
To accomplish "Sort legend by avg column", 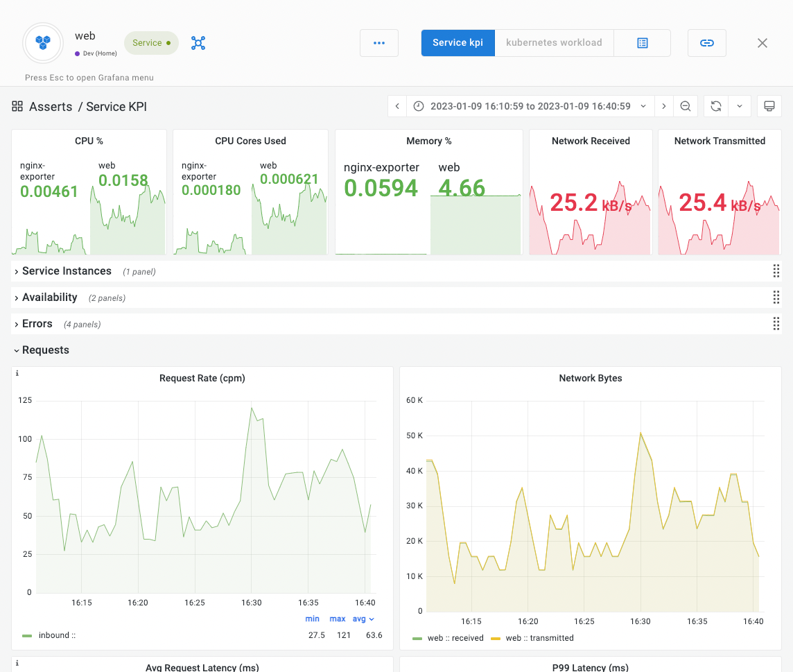I will click(x=363, y=619).
